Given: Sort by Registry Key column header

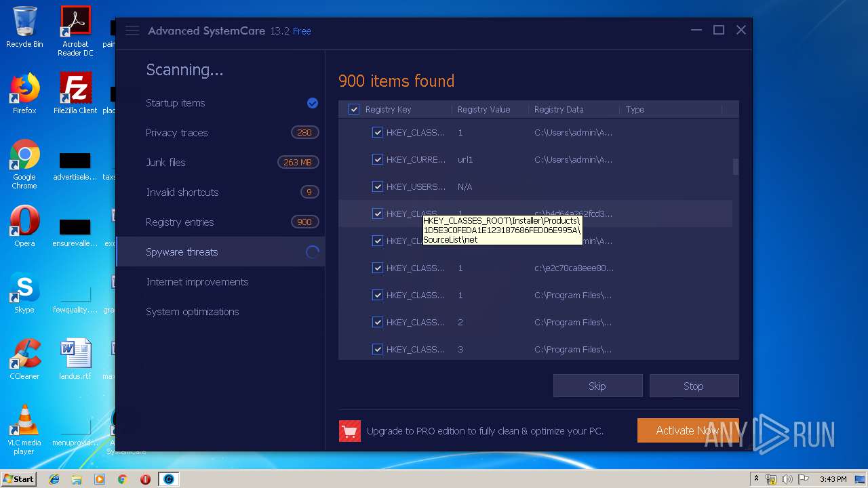Looking at the screenshot, I should point(388,109).
